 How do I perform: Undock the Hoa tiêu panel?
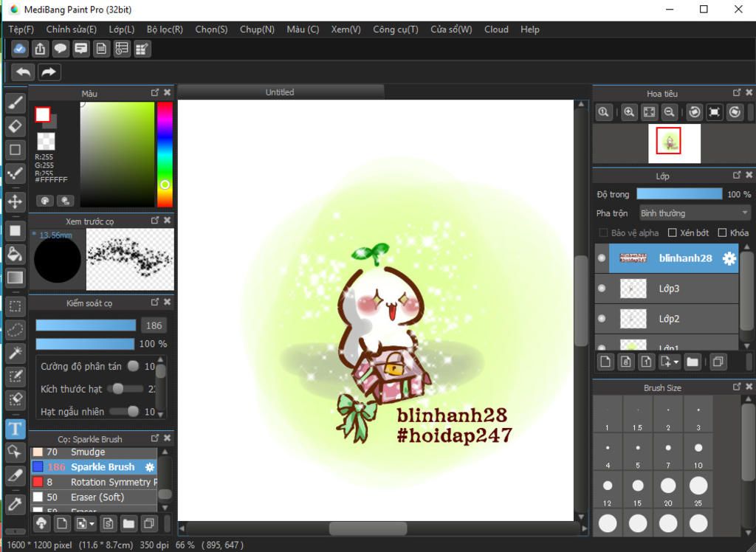[737, 92]
